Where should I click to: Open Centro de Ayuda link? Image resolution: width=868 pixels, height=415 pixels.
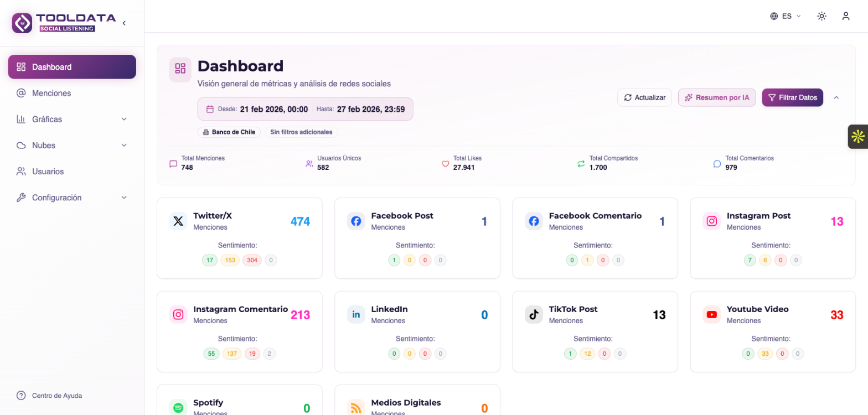pyautogui.click(x=57, y=396)
